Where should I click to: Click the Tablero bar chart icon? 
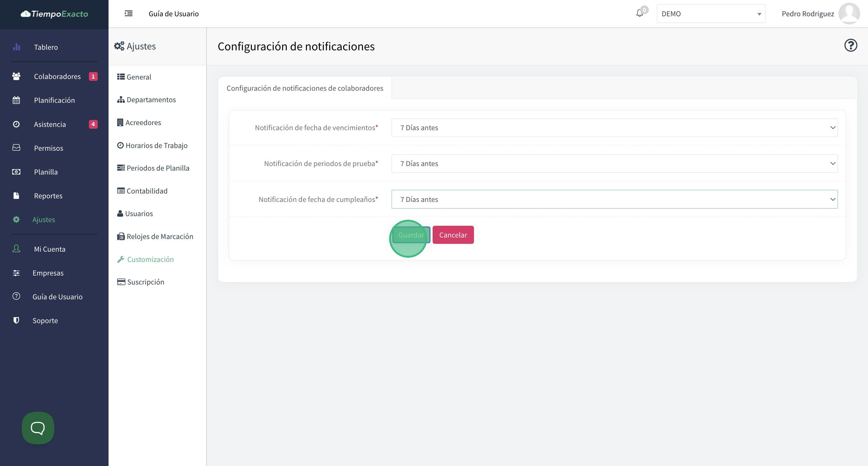pos(17,47)
